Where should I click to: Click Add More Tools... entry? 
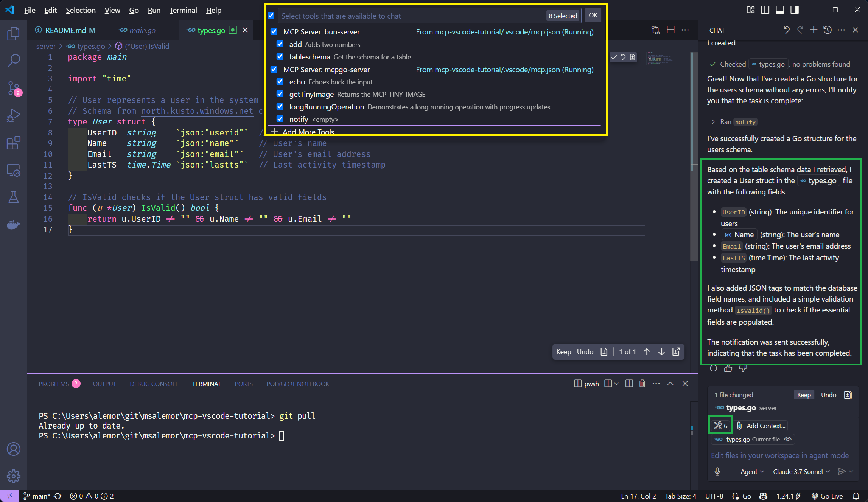(x=310, y=132)
